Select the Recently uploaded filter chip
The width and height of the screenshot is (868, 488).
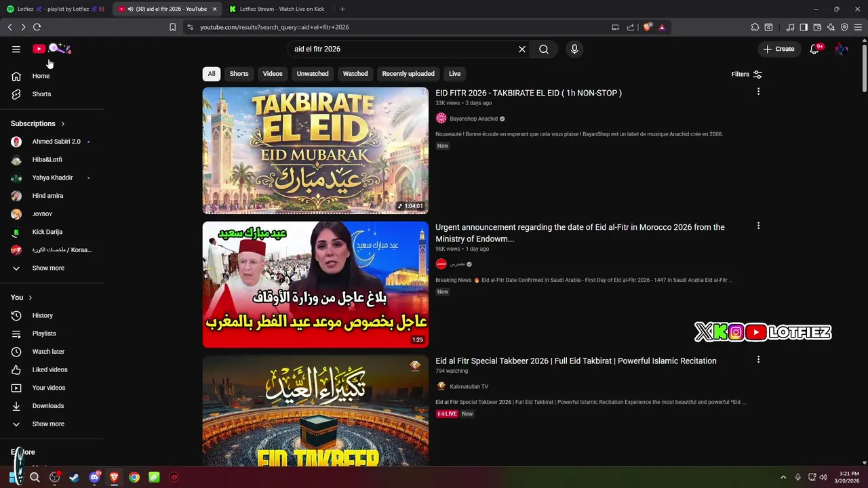coord(408,74)
